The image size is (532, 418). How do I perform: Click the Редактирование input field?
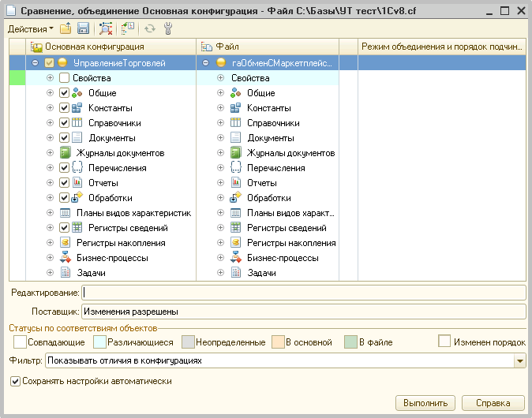tap(304, 293)
